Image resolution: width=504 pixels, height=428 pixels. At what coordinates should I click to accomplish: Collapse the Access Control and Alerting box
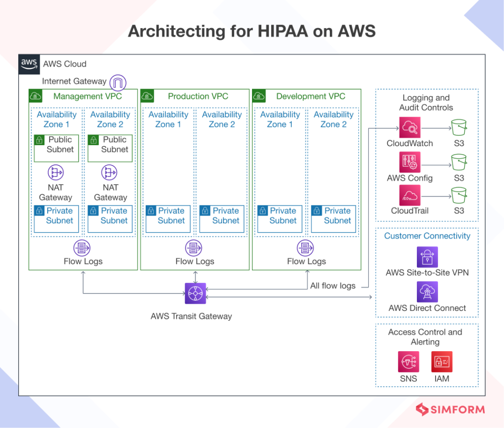pyautogui.click(x=426, y=337)
